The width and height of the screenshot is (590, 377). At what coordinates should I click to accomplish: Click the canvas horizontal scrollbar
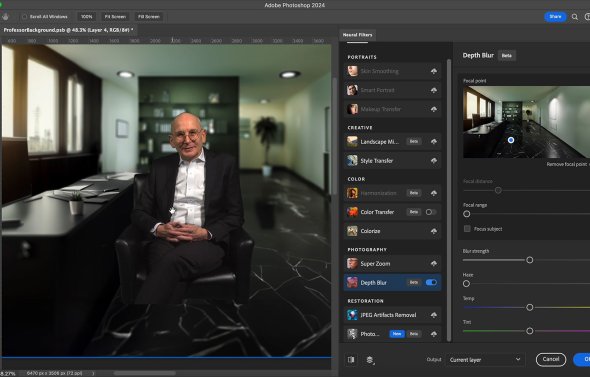click(x=145, y=373)
